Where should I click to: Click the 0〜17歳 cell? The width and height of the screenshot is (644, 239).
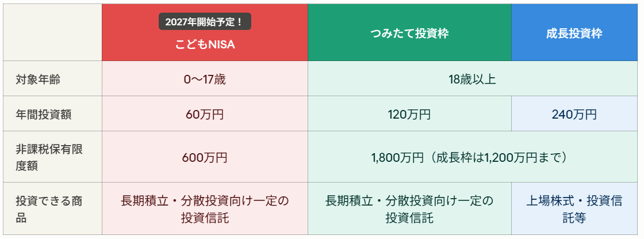[x=205, y=79]
